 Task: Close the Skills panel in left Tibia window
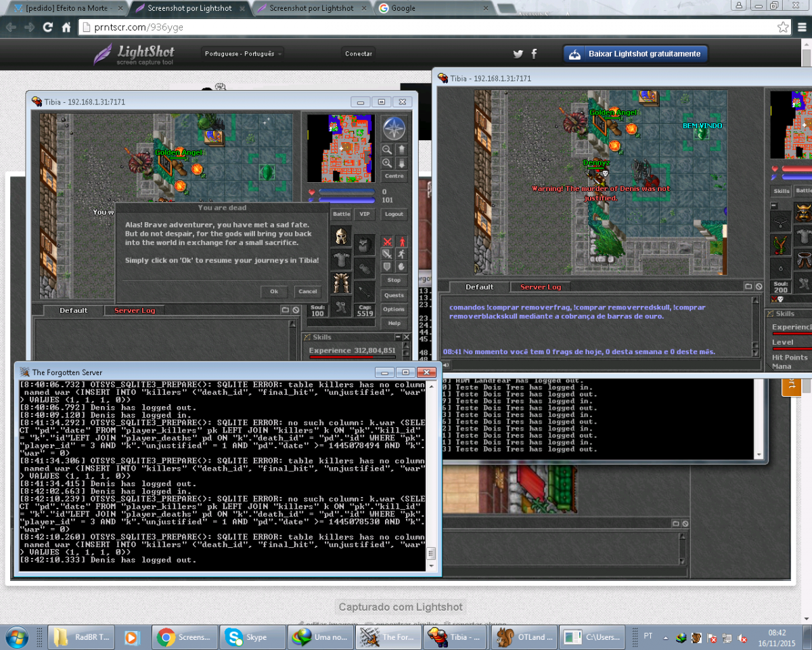(x=406, y=337)
